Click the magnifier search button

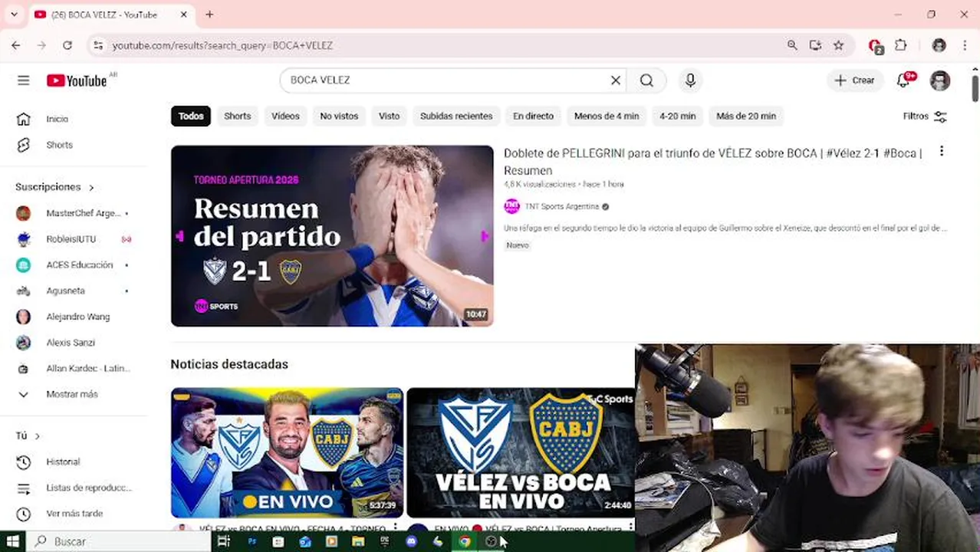[646, 80]
